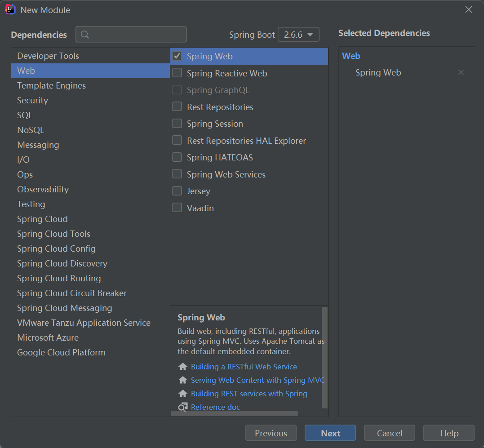This screenshot has height=448, width=484.
Task: Select VMware Tanzu Application Service category
Action: pos(90,323)
